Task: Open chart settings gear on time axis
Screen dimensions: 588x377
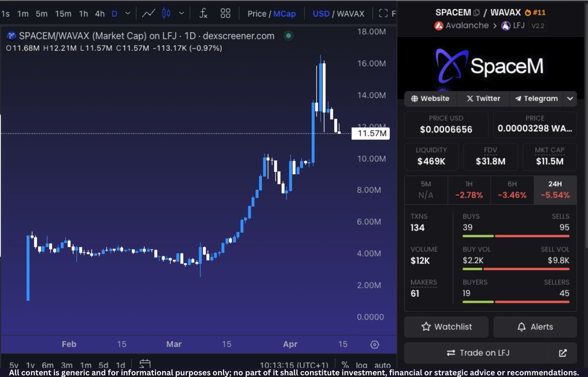Action: (x=375, y=345)
